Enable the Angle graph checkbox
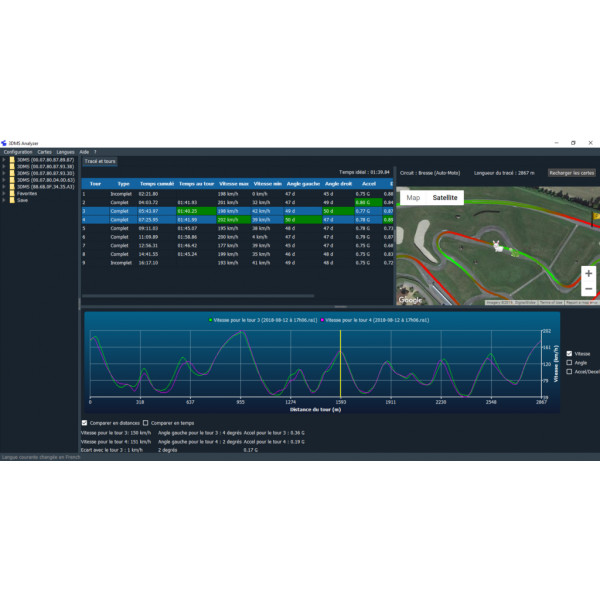This screenshot has width=600, height=600. click(x=570, y=362)
